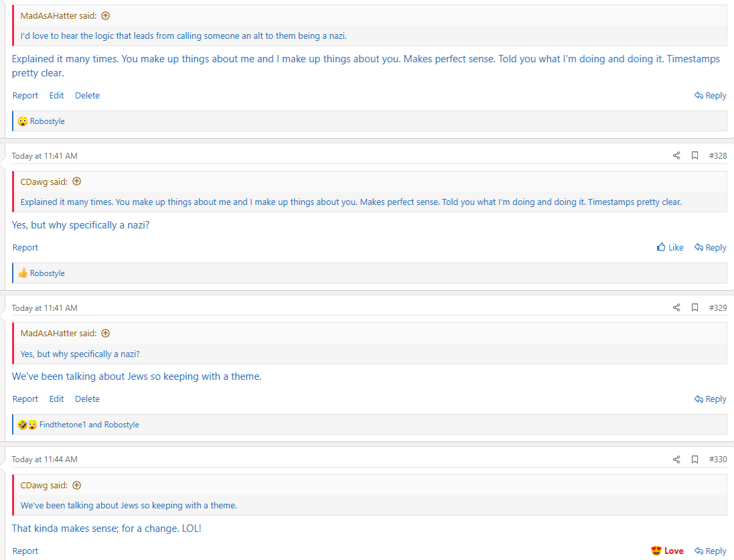Bookmark post #328
This screenshot has height=560, width=734.
coord(695,156)
